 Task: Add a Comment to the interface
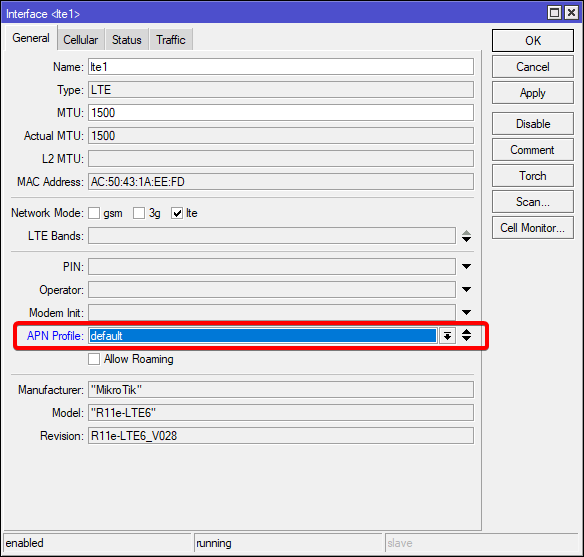pos(533,150)
